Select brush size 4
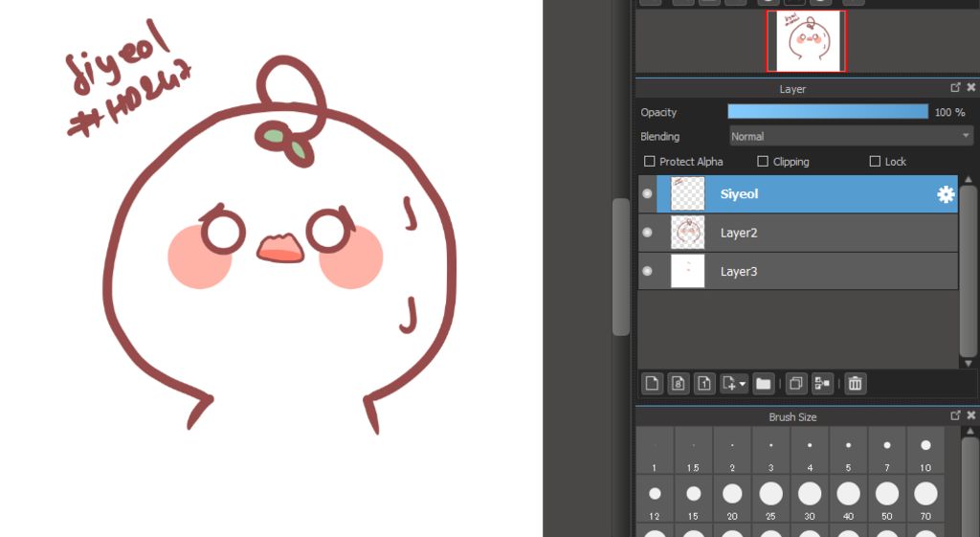 point(810,450)
